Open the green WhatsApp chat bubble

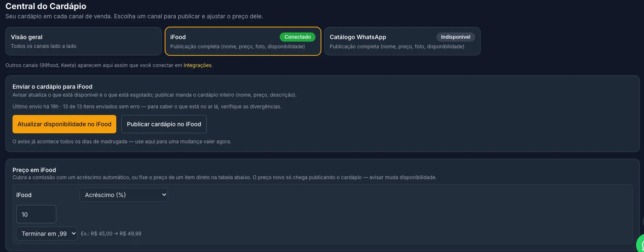pyautogui.click(x=640, y=244)
